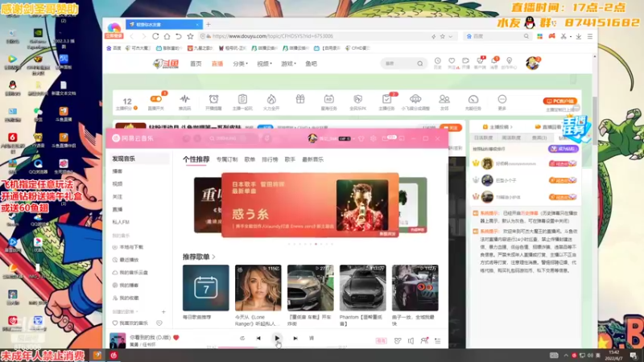Open listen-together icon in player bar
The image size is (644, 362).
[x=424, y=340]
